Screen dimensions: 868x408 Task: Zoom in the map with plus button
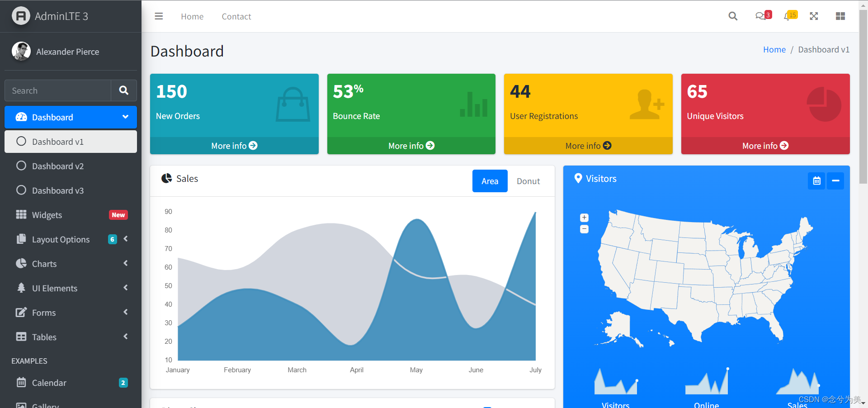tap(584, 218)
